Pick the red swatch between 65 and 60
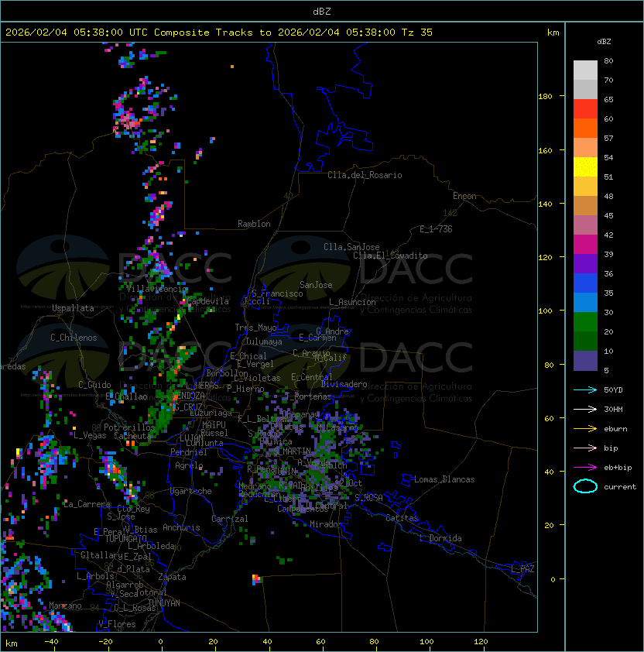This screenshot has height=652, width=644. coord(585,108)
